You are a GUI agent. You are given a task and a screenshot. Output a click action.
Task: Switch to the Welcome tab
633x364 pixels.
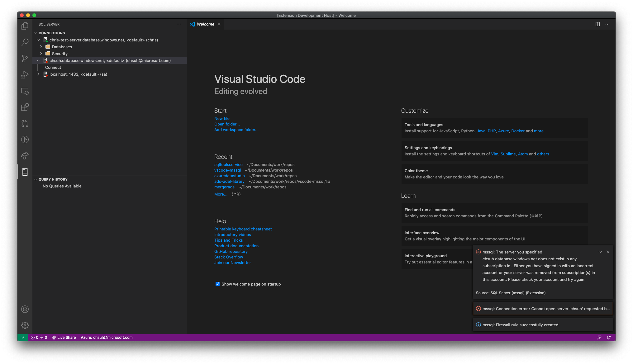coord(206,24)
